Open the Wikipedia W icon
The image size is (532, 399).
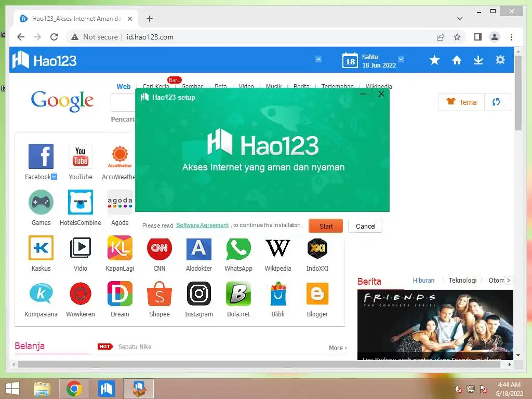[x=278, y=248]
